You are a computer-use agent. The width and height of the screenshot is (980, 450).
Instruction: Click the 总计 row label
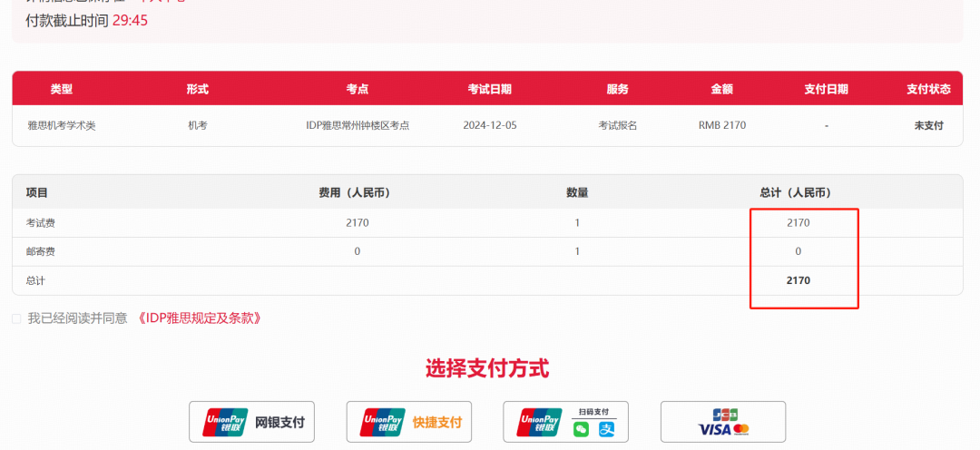(35, 280)
